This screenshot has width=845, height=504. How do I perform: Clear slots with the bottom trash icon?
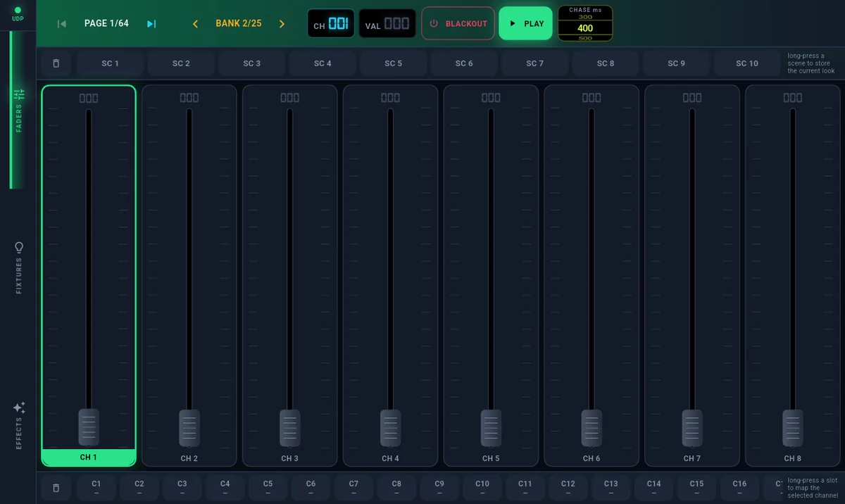tap(56, 488)
